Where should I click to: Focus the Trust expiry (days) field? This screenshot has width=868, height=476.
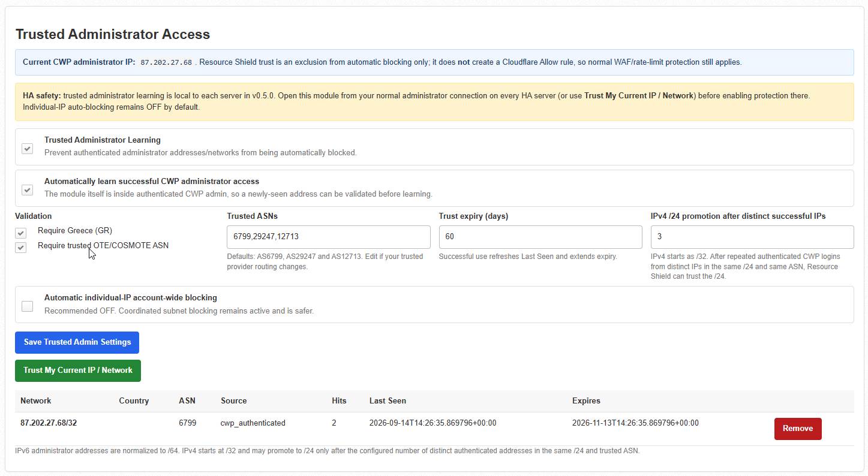(540, 237)
